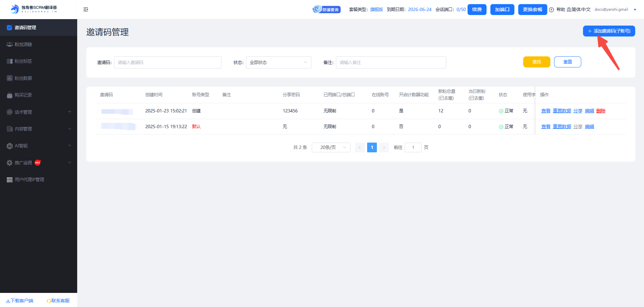Expand the 话术管理 submenu

(x=69, y=112)
